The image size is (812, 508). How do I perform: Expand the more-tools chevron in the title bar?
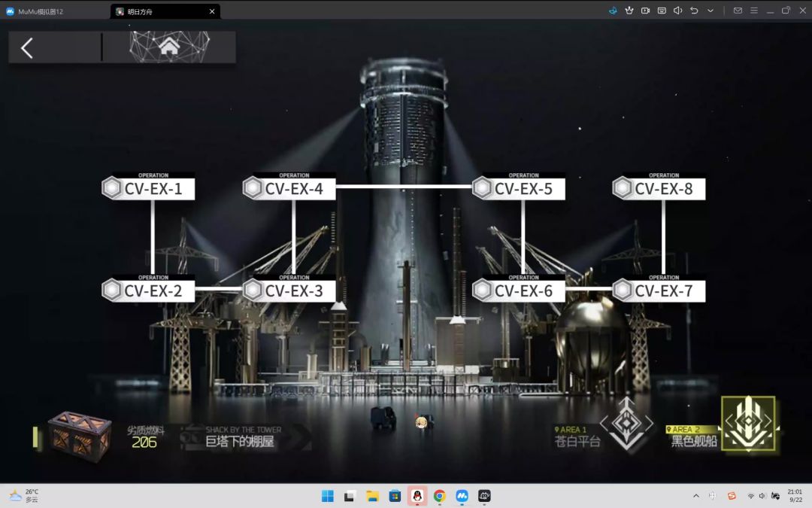pyautogui.click(x=710, y=11)
